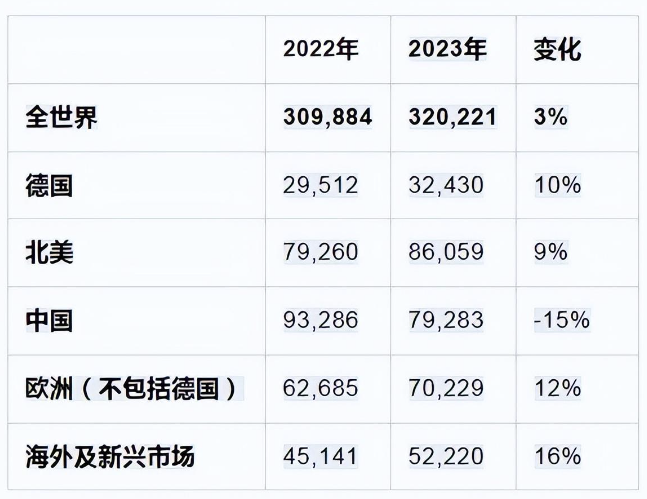Screen dimensions: 647x499
Task: Click the 45,141 overseas markets cell
Action: click(321, 456)
